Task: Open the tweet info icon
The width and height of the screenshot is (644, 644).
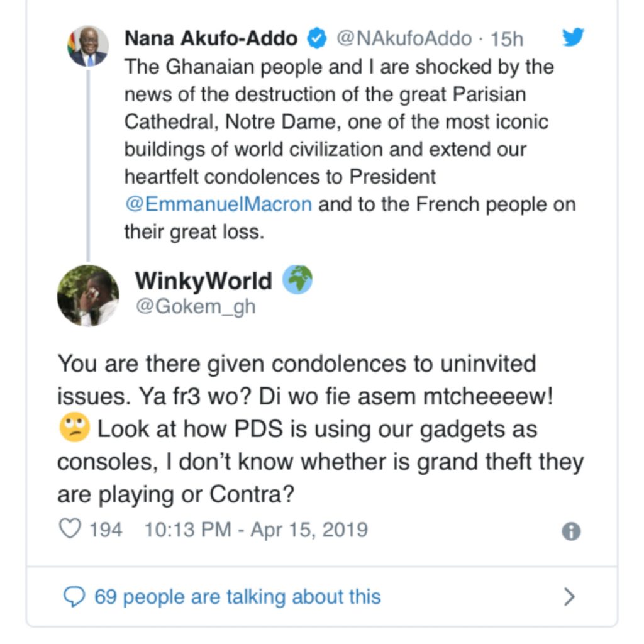Action: pos(570,531)
